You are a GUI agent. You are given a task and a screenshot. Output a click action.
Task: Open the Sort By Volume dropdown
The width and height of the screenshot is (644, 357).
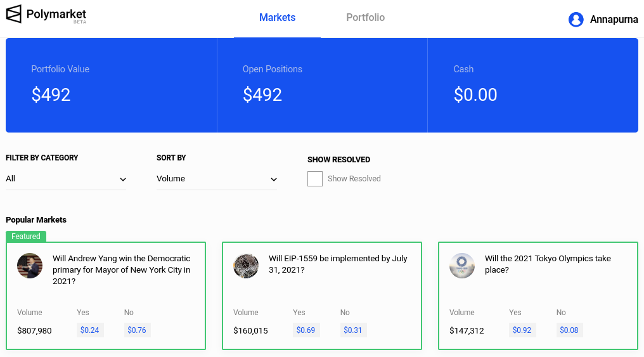click(x=216, y=179)
